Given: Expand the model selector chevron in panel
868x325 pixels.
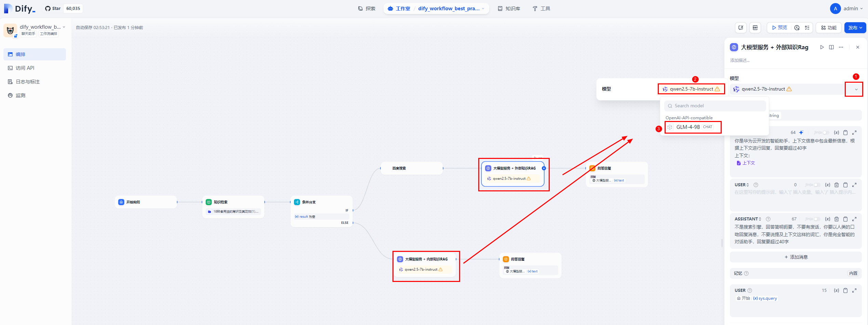Looking at the screenshot, I should [x=856, y=90].
